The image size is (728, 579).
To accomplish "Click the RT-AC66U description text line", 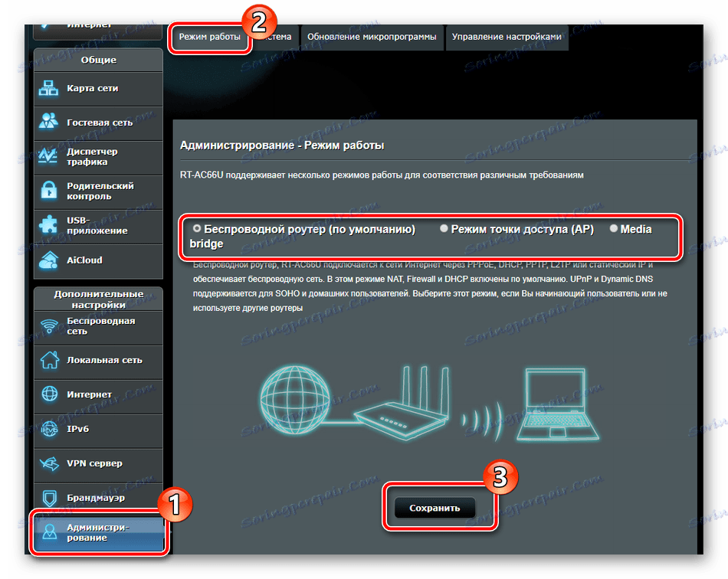I will coord(382,175).
